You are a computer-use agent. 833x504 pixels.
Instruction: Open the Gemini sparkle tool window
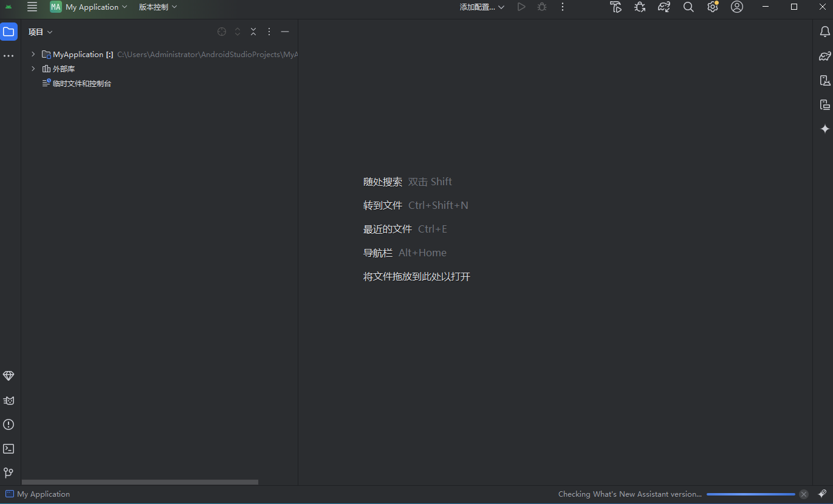(824, 129)
